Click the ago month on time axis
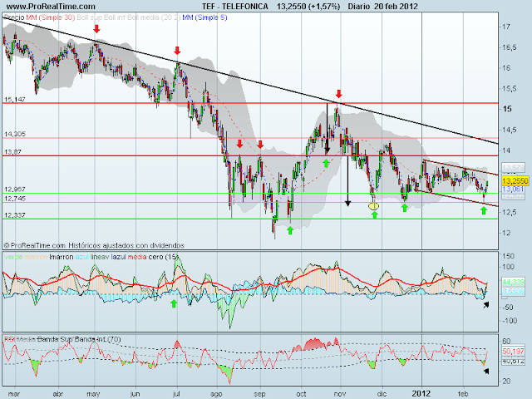 point(216,393)
